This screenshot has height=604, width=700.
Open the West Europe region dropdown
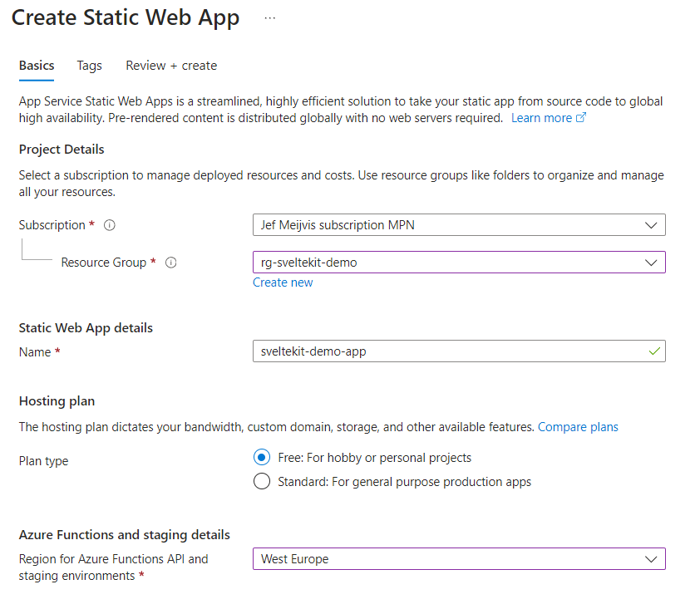(x=459, y=559)
